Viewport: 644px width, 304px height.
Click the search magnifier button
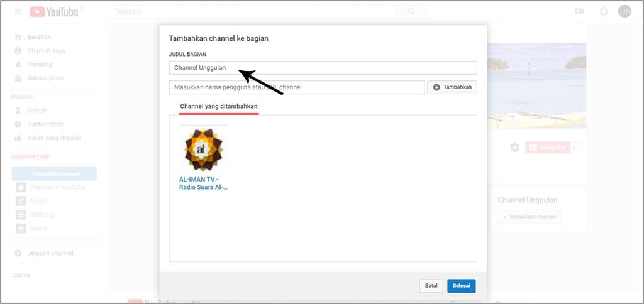click(411, 11)
